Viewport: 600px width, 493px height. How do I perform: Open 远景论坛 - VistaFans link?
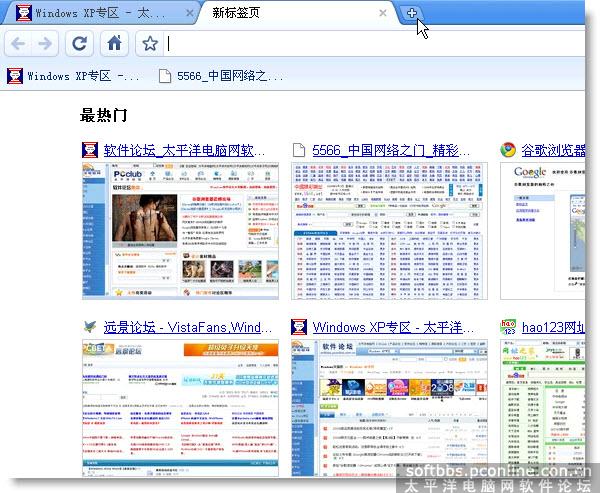188,327
